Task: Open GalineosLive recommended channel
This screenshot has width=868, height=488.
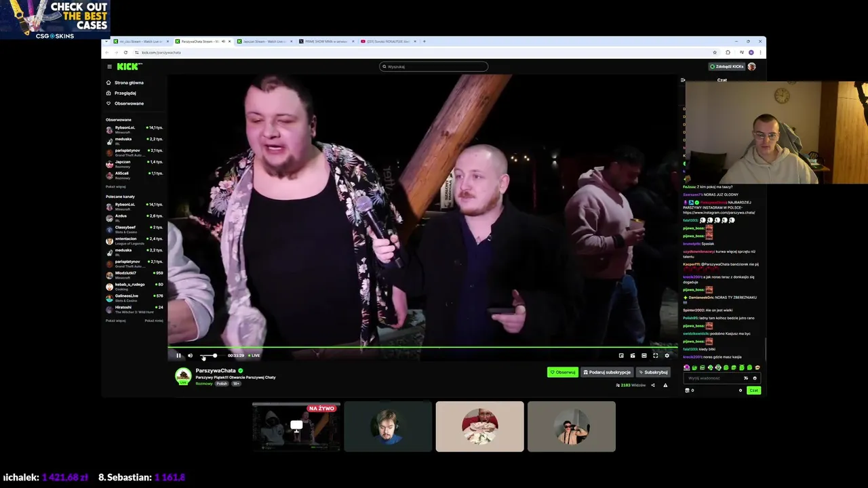Action: (x=134, y=297)
